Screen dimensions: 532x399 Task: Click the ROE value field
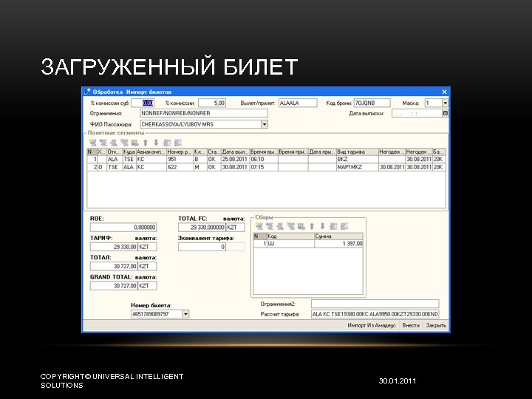click(123, 228)
